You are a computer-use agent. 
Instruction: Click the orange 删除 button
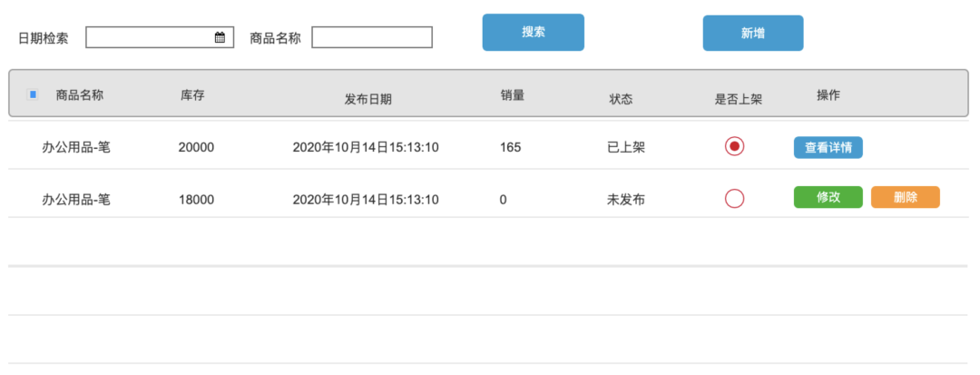coord(905,198)
